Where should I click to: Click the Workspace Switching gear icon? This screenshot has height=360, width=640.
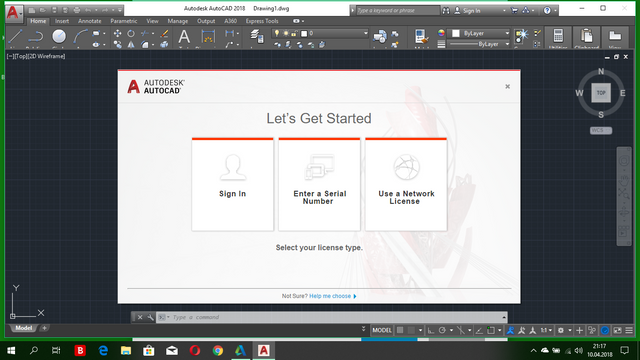pyautogui.click(x=561, y=330)
